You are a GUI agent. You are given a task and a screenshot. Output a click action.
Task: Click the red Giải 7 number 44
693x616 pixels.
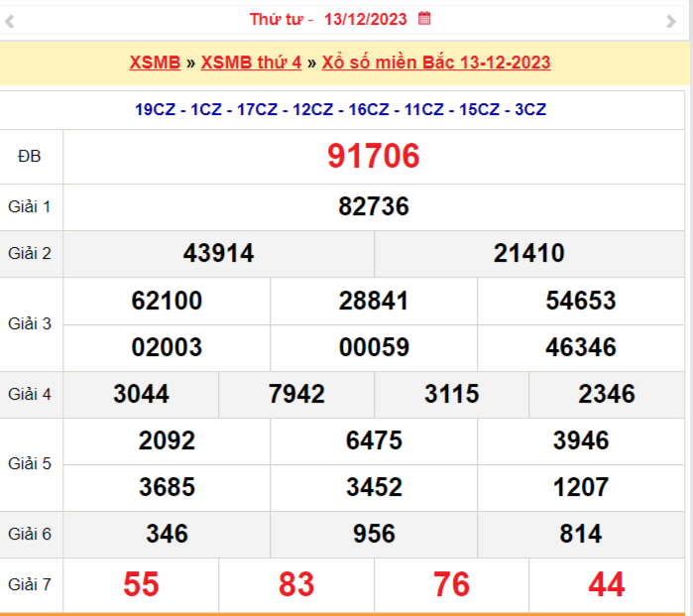coord(606,584)
